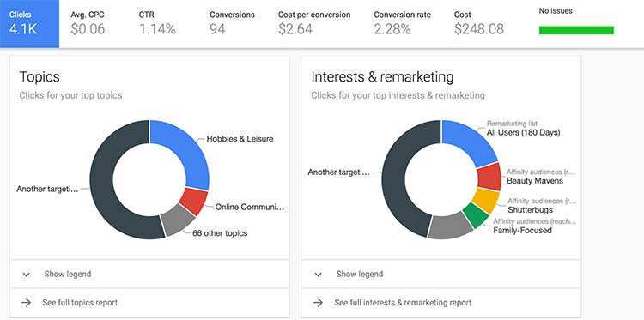Select the Cost per conversion metric
The height and width of the screenshot is (320, 644).
pos(314,24)
